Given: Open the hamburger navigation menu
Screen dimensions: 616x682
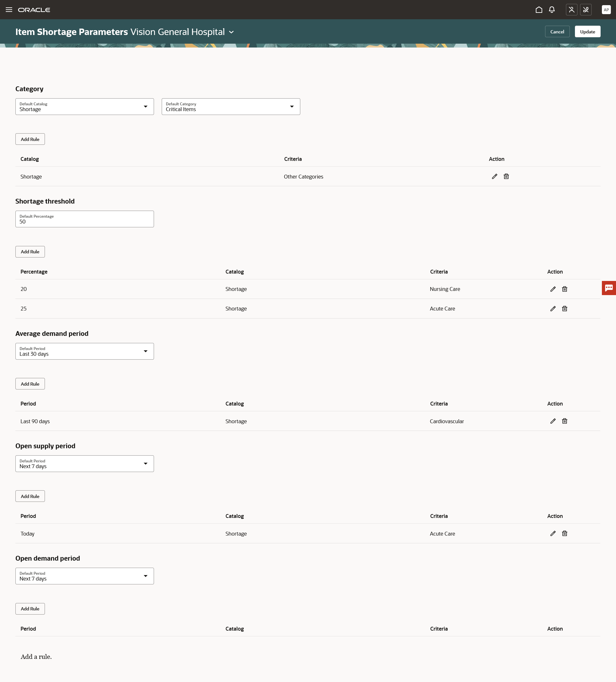Looking at the screenshot, I should tap(9, 10).
